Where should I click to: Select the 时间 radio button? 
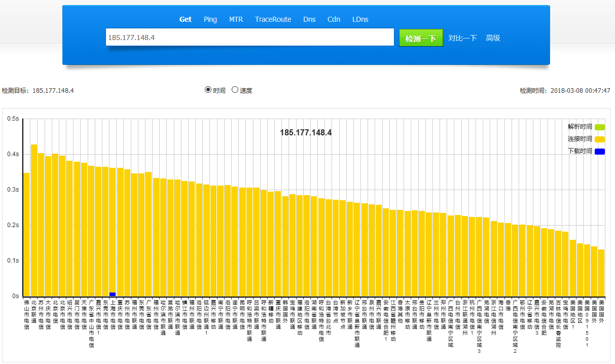click(x=208, y=90)
